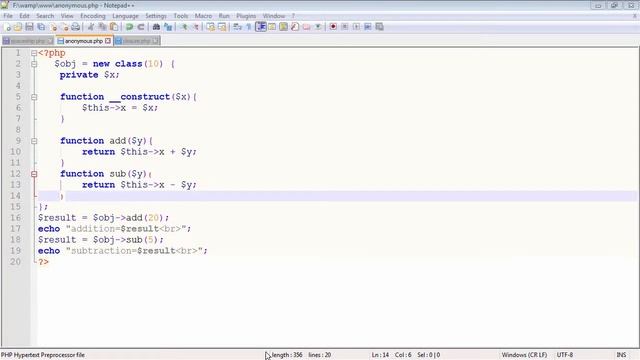The image size is (640, 360).
Task: Open the File menu
Action: [x=8, y=16]
